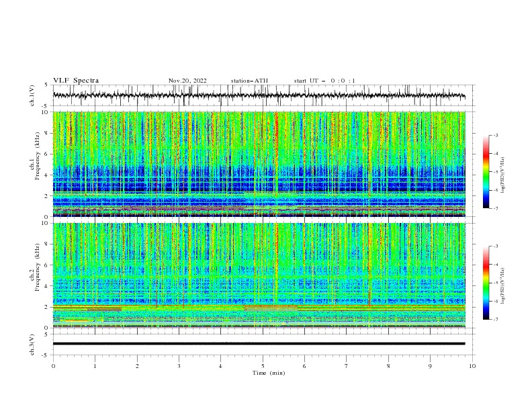Click the "2" kHz tick on ch.1 axis
The width and height of the screenshot is (532, 411).
click(x=47, y=196)
